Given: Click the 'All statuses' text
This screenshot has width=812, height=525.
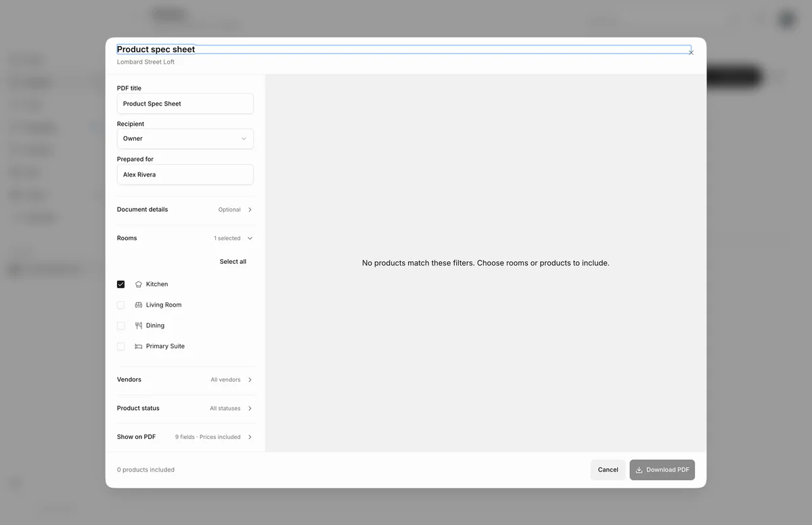Looking at the screenshot, I should click(225, 409).
